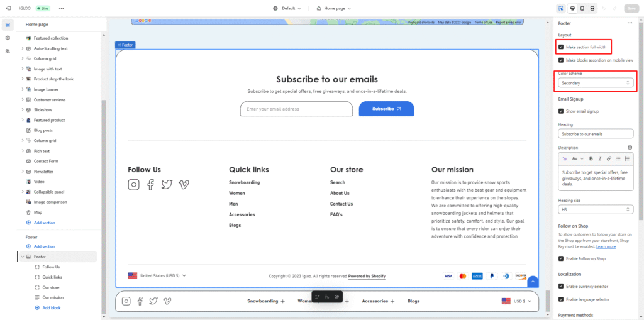Insert link in the Description editor
644x320 pixels.
609,158
